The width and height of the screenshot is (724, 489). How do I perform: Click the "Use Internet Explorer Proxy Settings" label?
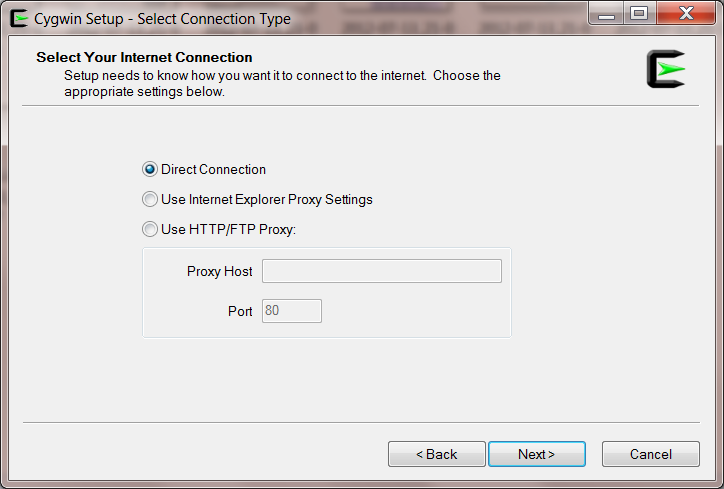point(267,199)
